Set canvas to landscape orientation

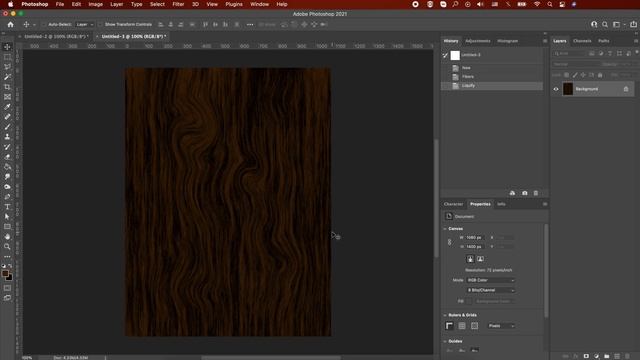(480, 259)
